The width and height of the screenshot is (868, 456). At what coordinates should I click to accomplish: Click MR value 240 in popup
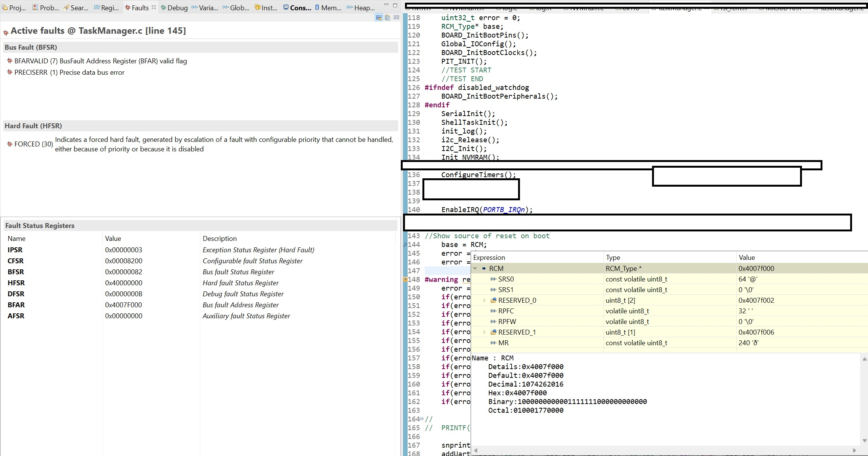[x=748, y=343]
